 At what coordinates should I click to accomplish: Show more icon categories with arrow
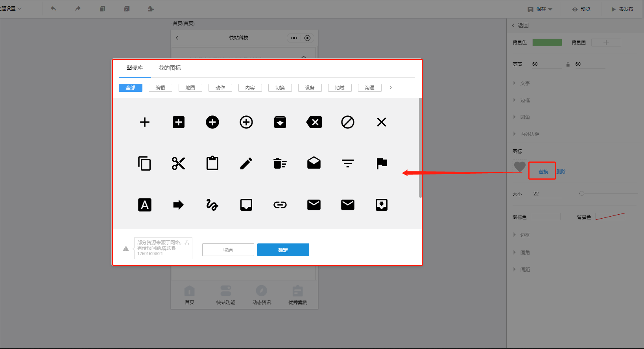391,88
